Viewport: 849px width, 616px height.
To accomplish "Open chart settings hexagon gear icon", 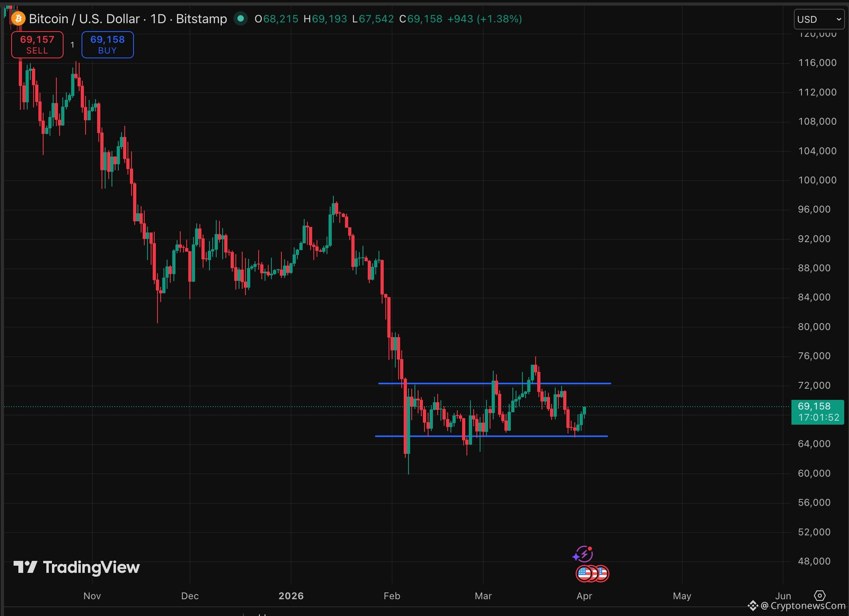I will tap(819, 596).
